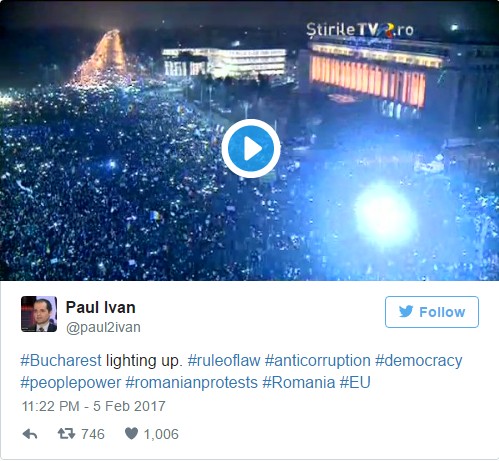Screen dimensions: 499x461
Task: Open the #ruleoflaw hashtag
Action: click(224, 361)
